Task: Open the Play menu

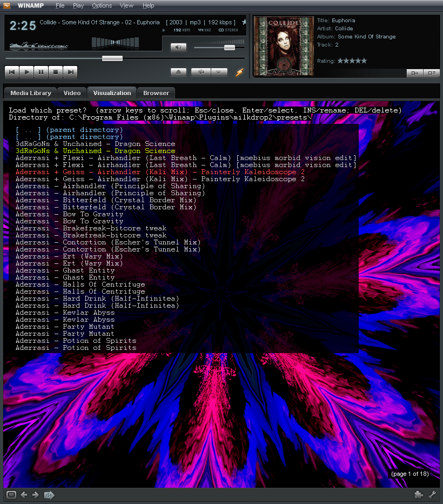Action: tap(78, 5)
